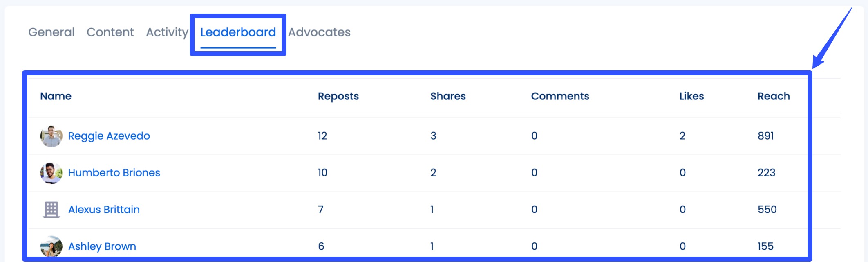This screenshot has height=262, width=868.
Task: Sort the leaderboard by Reposts
Action: click(x=338, y=96)
